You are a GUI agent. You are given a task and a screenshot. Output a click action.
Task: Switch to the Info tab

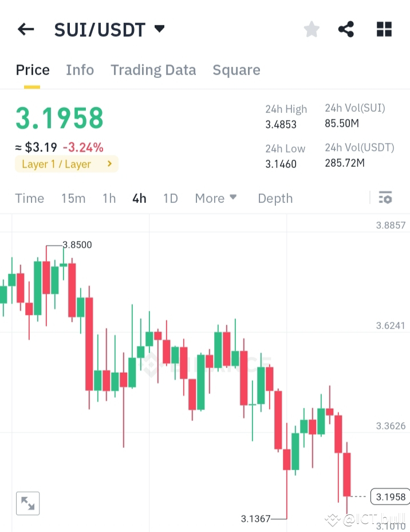(x=80, y=69)
